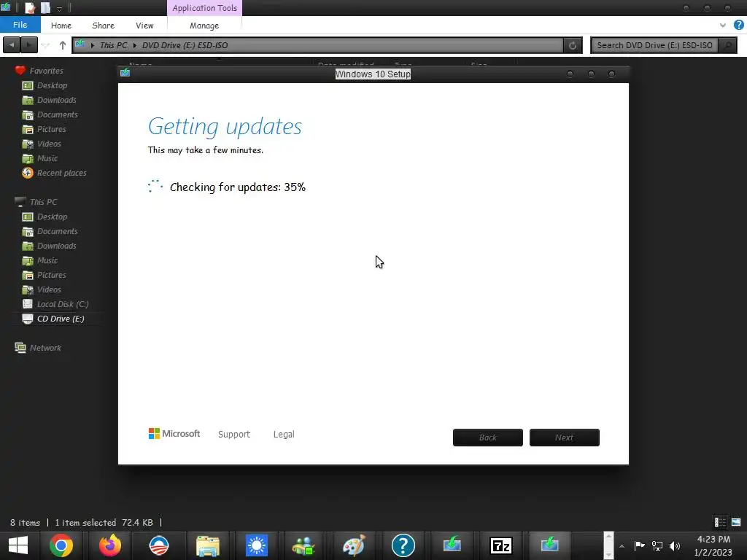Click the Properties icon in the quick access toolbar
747x560 pixels.
click(30, 7)
